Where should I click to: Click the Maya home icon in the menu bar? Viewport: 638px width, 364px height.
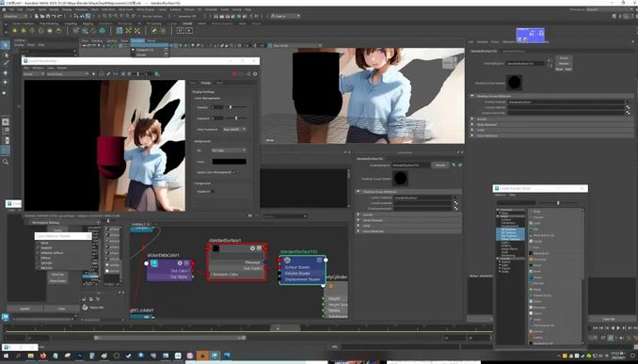pyautogui.click(x=5, y=9)
